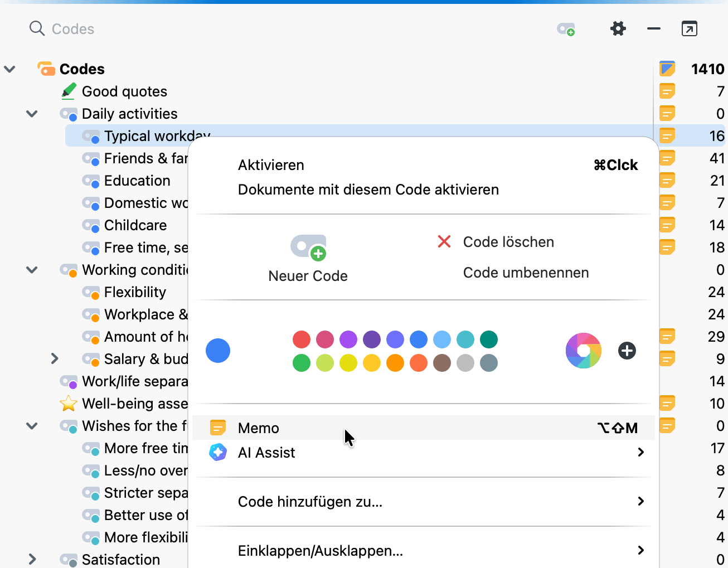728x568 pixels.
Task: Click the Typical workday code icon
Action: coord(91,137)
